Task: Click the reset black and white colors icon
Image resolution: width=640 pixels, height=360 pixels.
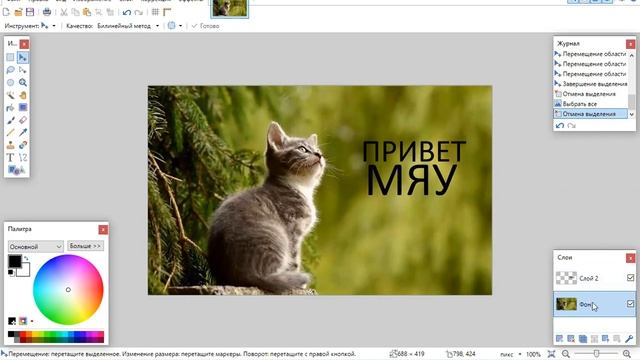Action: tap(11, 273)
